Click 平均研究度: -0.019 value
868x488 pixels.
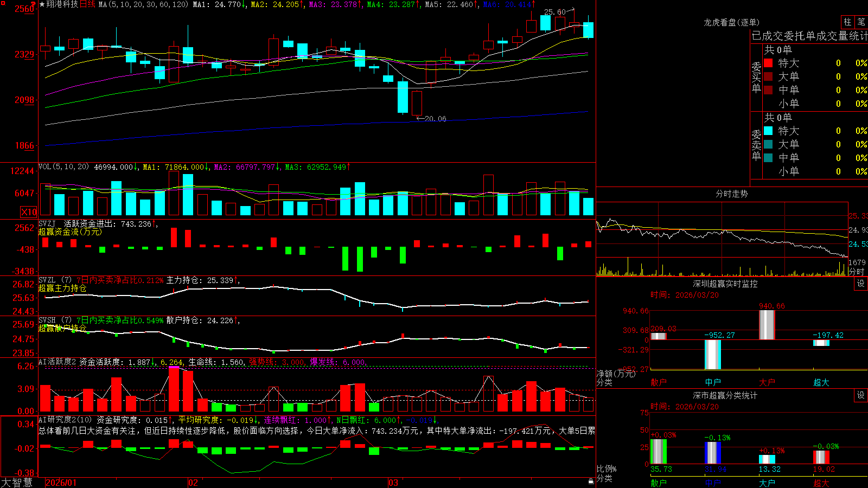click(x=217, y=420)
